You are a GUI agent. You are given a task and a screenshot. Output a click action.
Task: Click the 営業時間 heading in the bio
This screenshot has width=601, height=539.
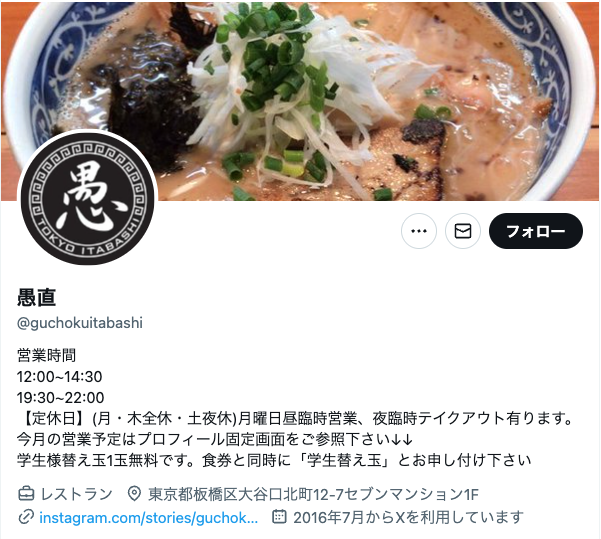[x=46, y=355]
